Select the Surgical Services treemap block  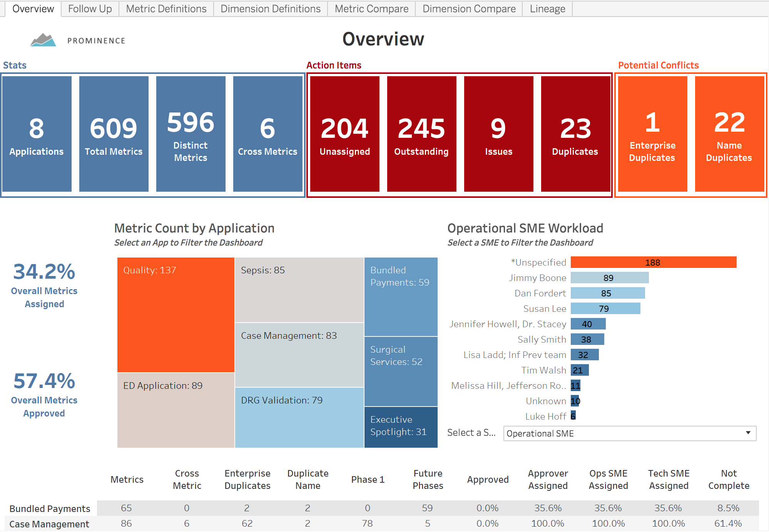tap(400, 371)
